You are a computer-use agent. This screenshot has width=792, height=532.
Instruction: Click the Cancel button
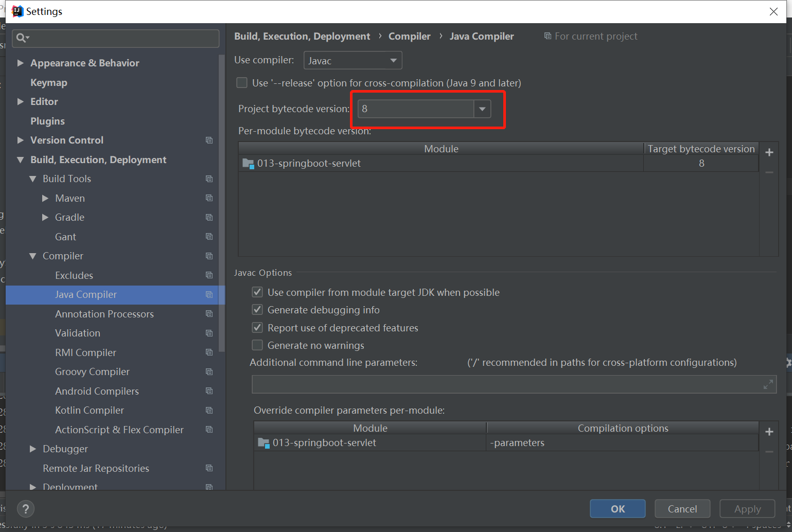[x=682, y=509]
